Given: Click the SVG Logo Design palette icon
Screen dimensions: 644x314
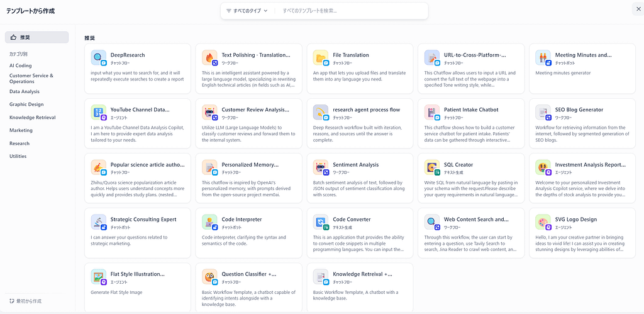Looking at the screenshot, I should (543, 222).
